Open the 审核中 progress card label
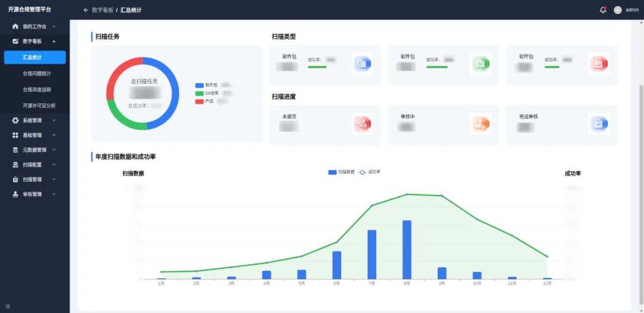The width and height of the screenshot is (644, 313). pos(408,117)
